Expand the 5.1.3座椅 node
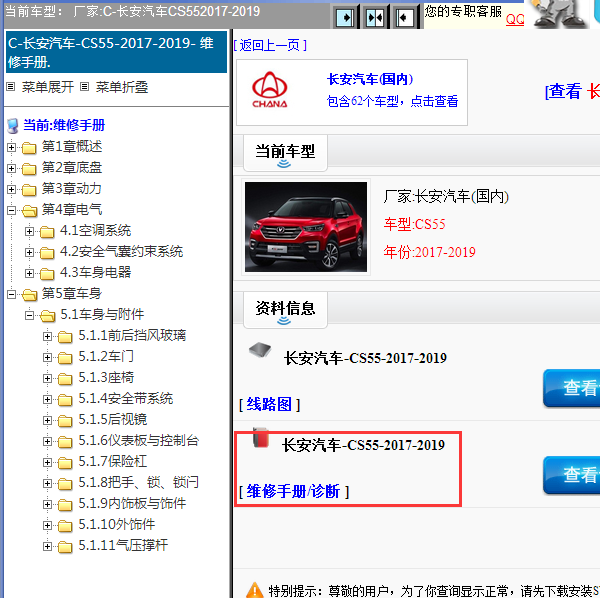This screenshot has height=598, width=600. click(x=47, y=378)
